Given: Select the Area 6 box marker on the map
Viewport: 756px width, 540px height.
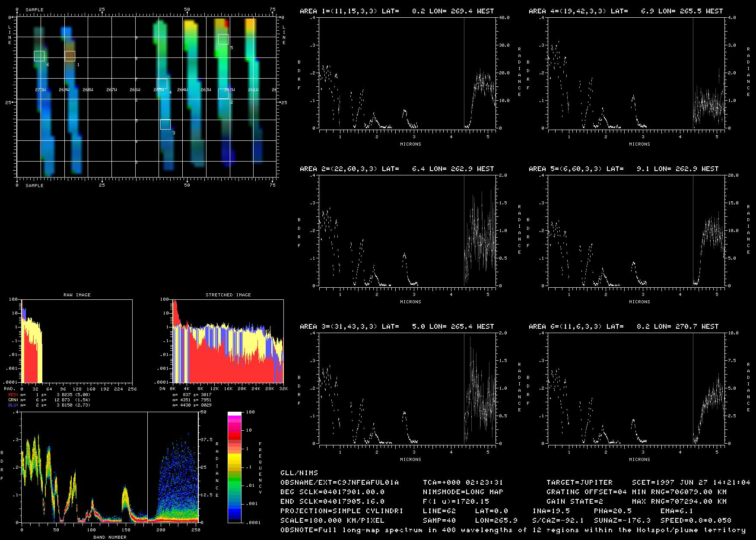Looking at the screenshot, I should [39, 56].
